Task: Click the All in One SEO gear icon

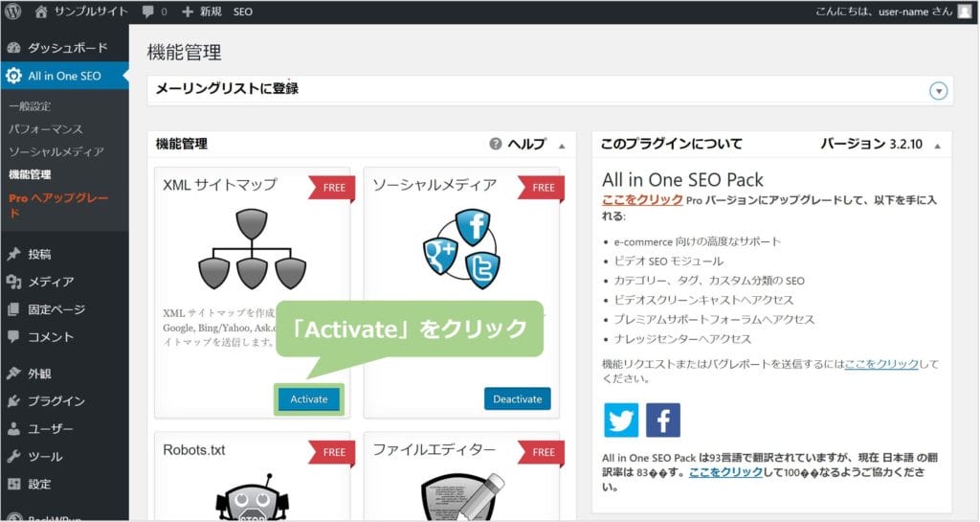Action: [13, 76]
